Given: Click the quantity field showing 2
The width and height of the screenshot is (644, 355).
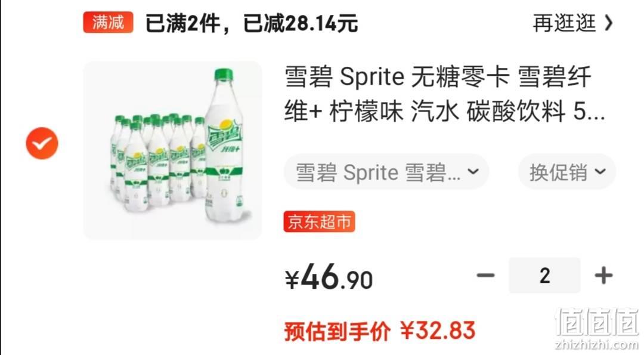Looking at the screenshot, I should (544, 275).
